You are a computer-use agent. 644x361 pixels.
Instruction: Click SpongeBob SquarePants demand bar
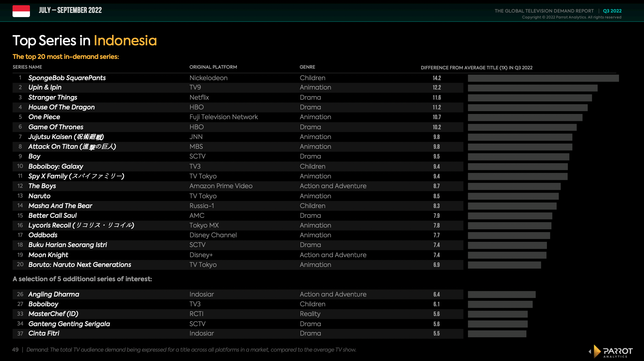543,78
